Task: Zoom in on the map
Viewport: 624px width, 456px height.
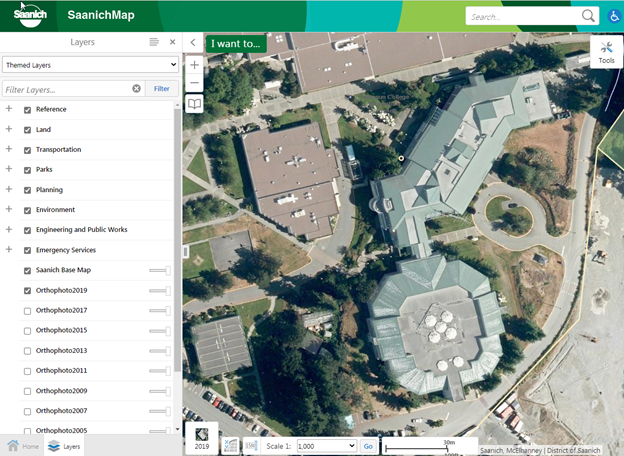Action: (194, 64)
